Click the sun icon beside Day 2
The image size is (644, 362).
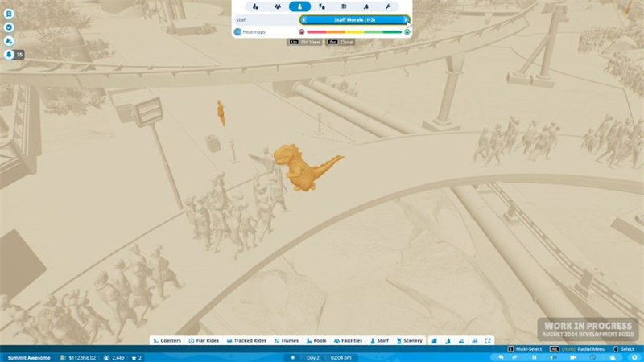[x=293, y=358]
